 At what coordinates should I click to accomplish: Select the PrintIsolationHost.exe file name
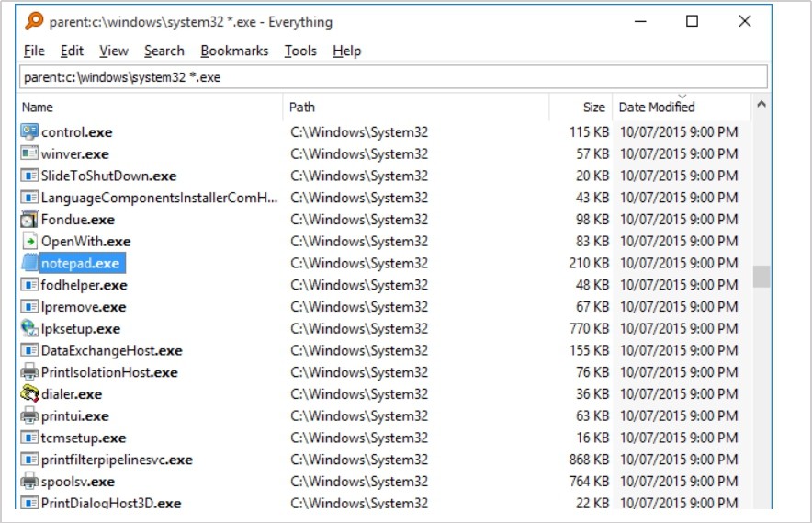[109, 372]
